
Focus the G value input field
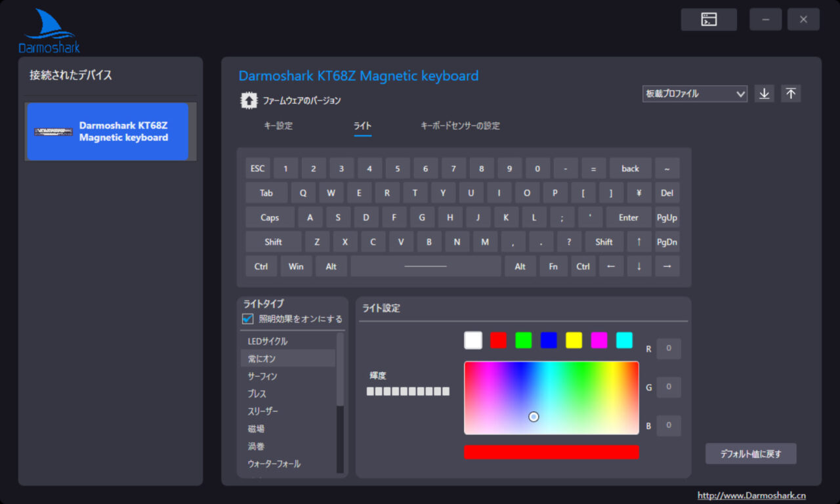pyautogui.click(x=669, y=387)
